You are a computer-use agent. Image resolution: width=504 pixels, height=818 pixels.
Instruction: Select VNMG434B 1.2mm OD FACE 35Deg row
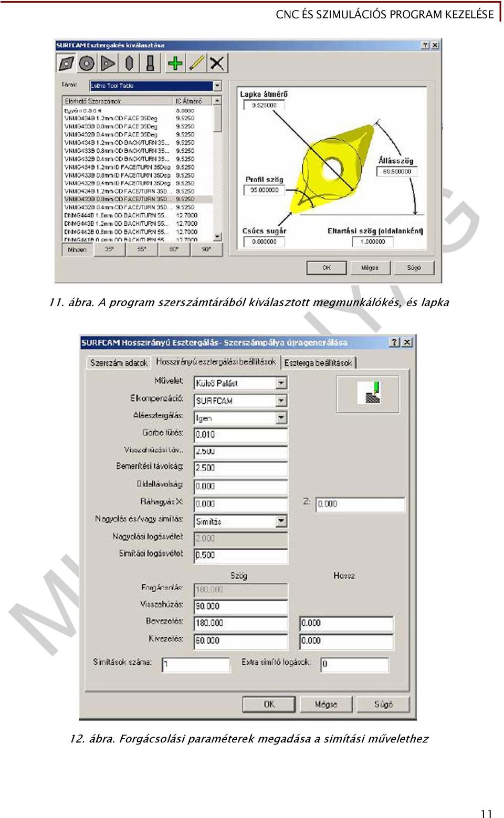tap(138, 119)
